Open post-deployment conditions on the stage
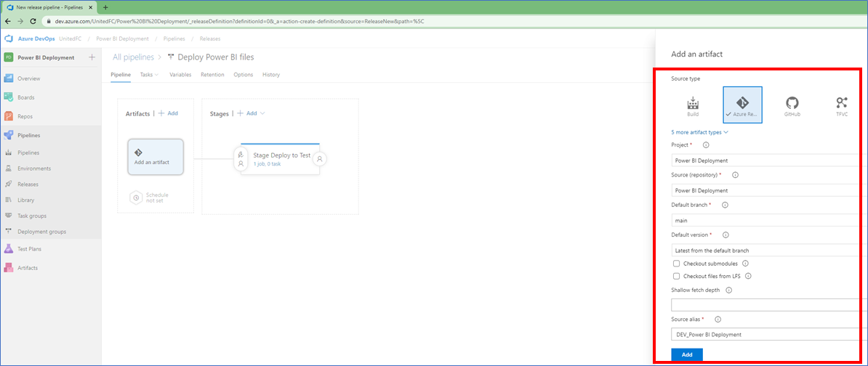868x366 pixels. pos(320,159)
